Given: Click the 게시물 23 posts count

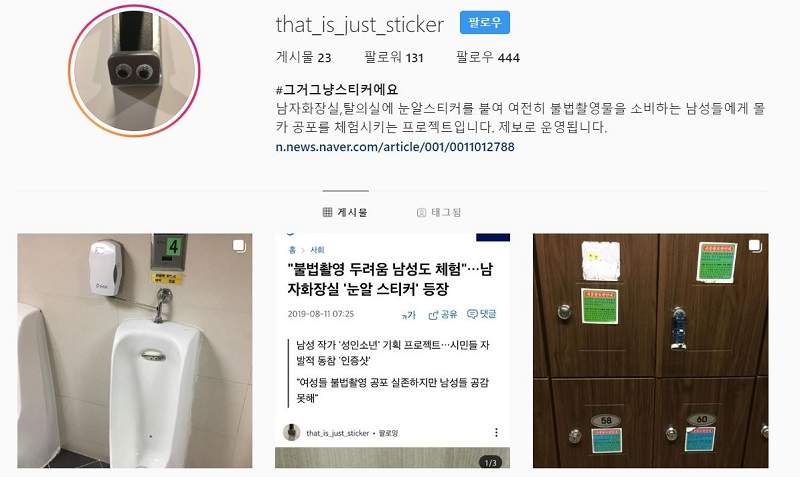Looking at the screenshot, I should click(304, 57).
